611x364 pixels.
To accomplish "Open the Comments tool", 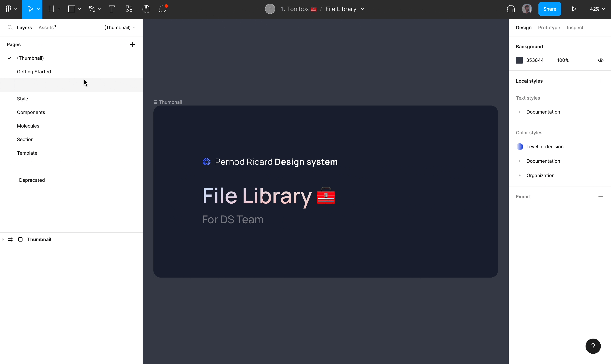I will (x=163, y=9).
